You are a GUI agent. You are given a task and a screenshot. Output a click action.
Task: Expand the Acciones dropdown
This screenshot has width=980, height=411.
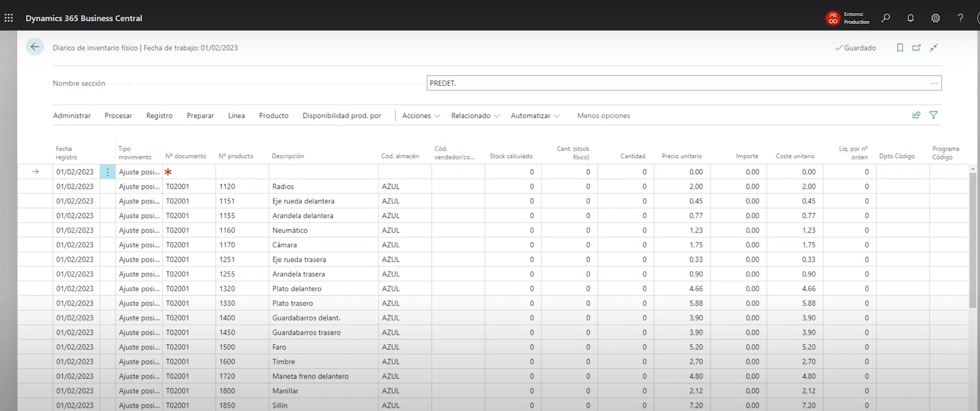(421, 115)
